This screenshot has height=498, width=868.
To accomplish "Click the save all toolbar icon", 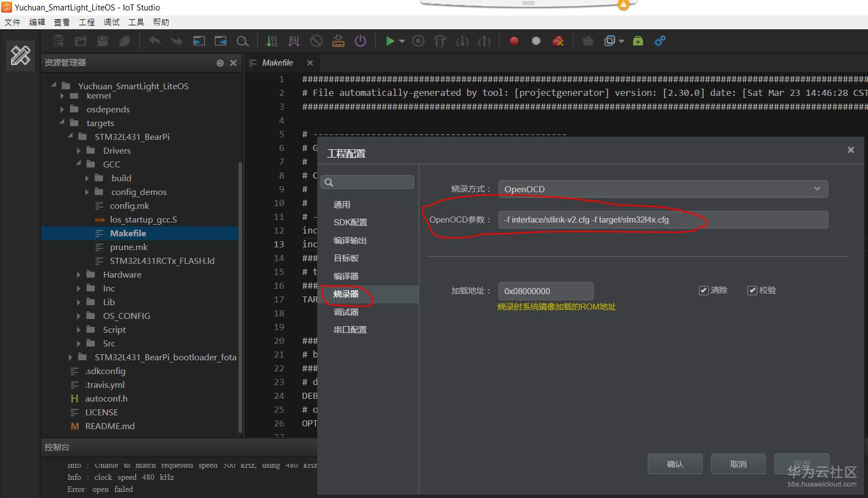I will coord(124,41).
